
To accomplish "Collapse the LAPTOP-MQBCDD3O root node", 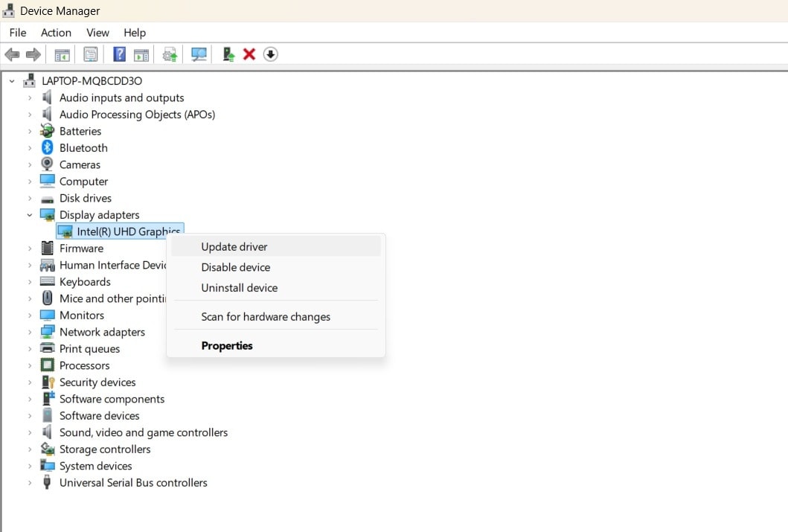I will 12,81.
